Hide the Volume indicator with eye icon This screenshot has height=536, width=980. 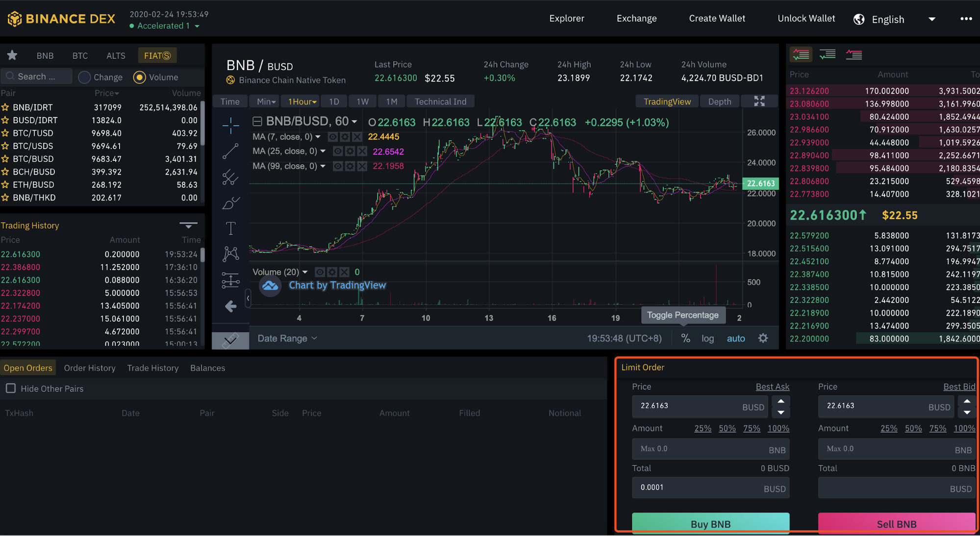pos(320,272)
